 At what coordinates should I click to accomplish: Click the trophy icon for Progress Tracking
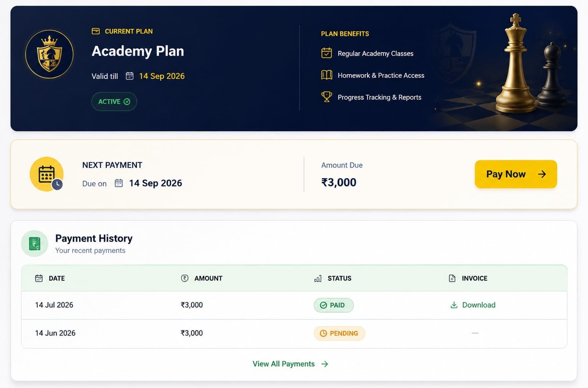click(327, 97)
